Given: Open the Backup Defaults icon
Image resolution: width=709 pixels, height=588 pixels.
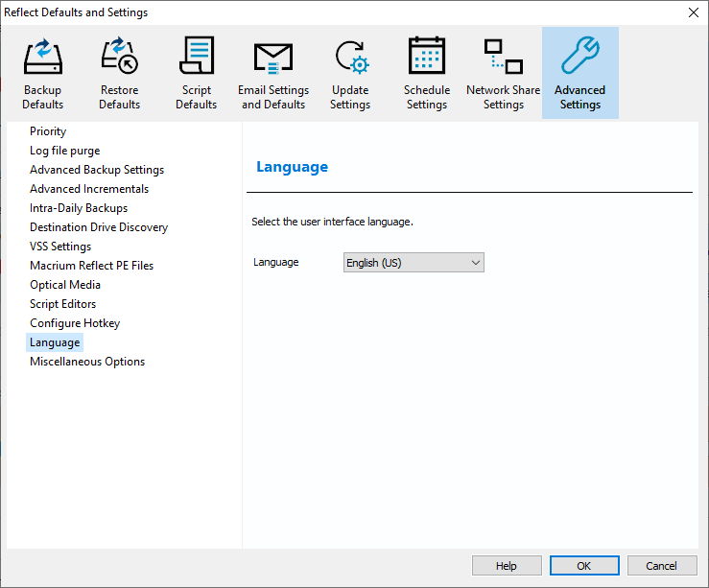Looking at the screenshot, I should 42,58.
